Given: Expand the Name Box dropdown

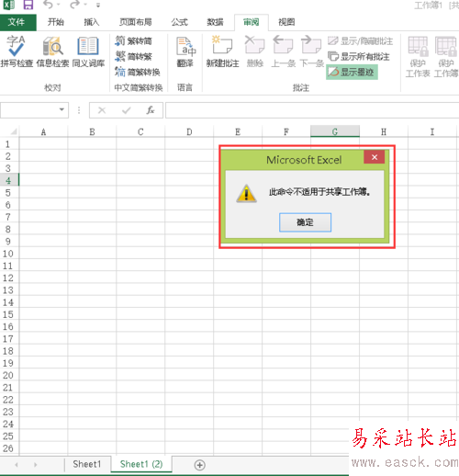Looking at the screenshot, I should [x=62, y=109].
